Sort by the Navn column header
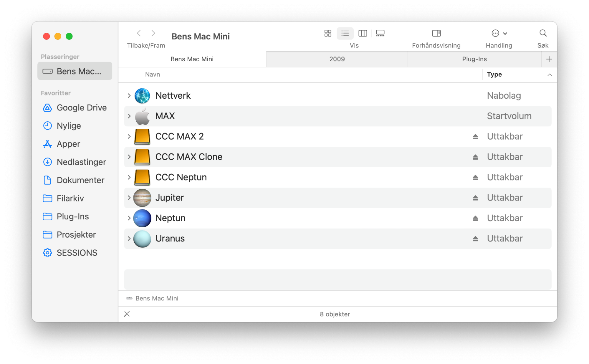Viewport: 589px width, 364px height. pos(153,75)
